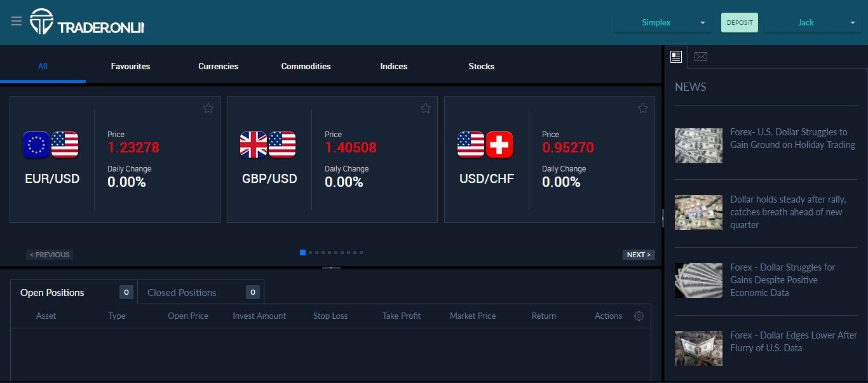Open article 'Dollar Struggles for Gains Despite'
This screenshot has width=868, height=383.
783,280
